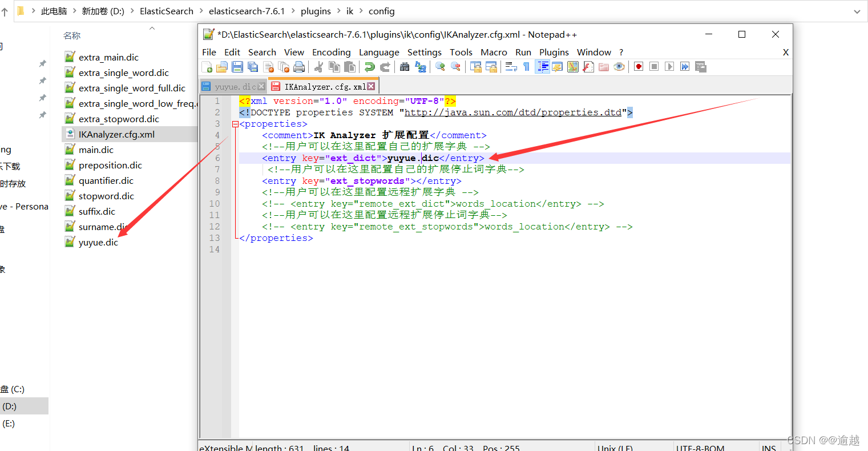Click the Zoom In magnifier icon

coord(440,67)
